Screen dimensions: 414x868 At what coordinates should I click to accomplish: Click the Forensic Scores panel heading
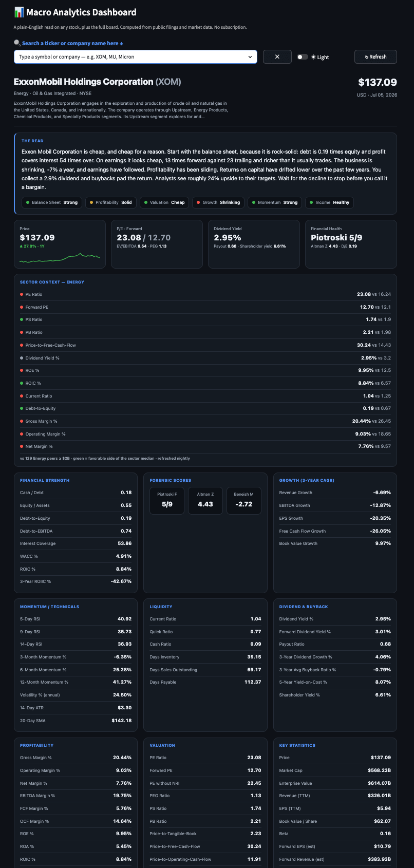[170, 480]
